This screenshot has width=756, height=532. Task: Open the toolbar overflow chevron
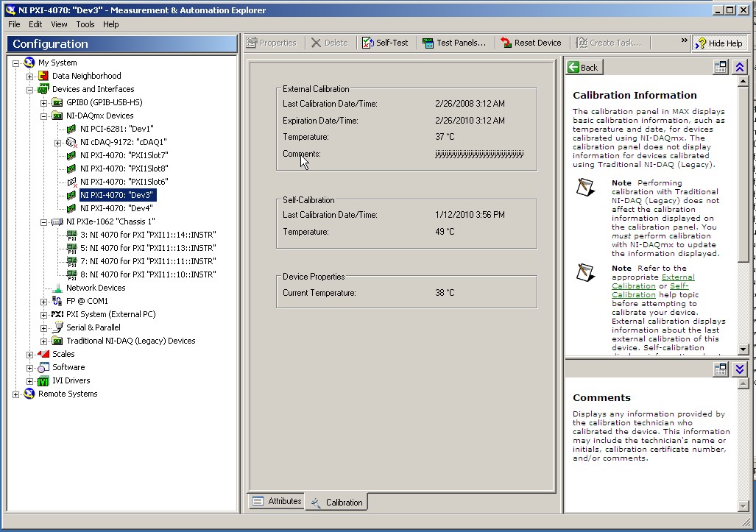click(x=683, y=40)
